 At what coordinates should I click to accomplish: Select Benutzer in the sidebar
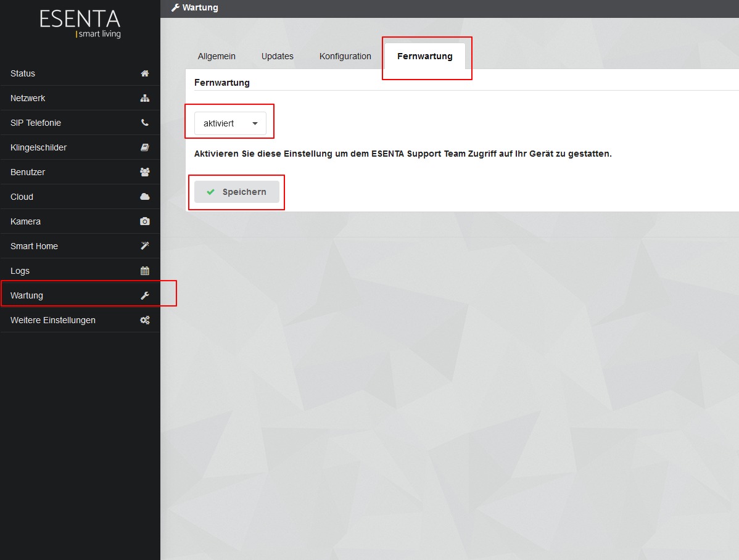coord(80,172)
